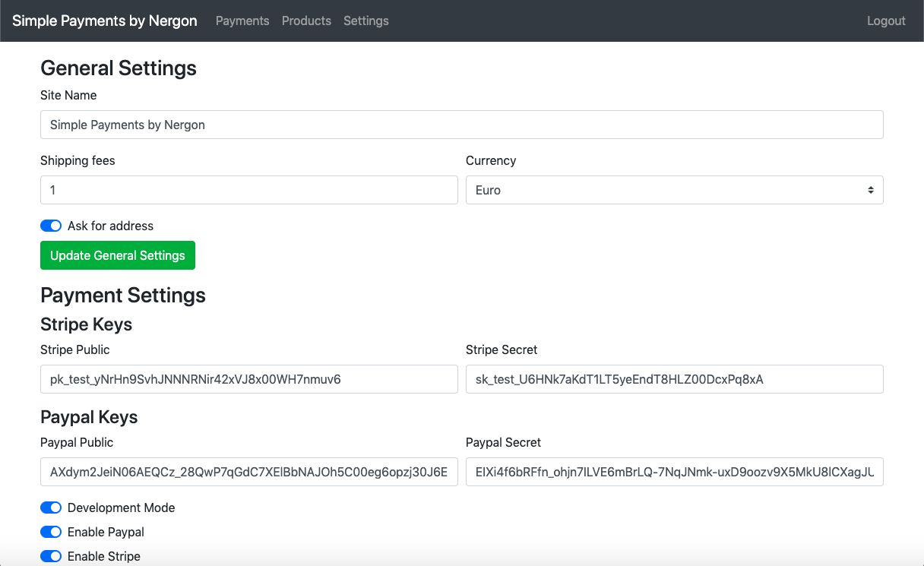Focus the Site Name text field
The width and height of the screenshot is (924, 566).
tap(461, 125)
